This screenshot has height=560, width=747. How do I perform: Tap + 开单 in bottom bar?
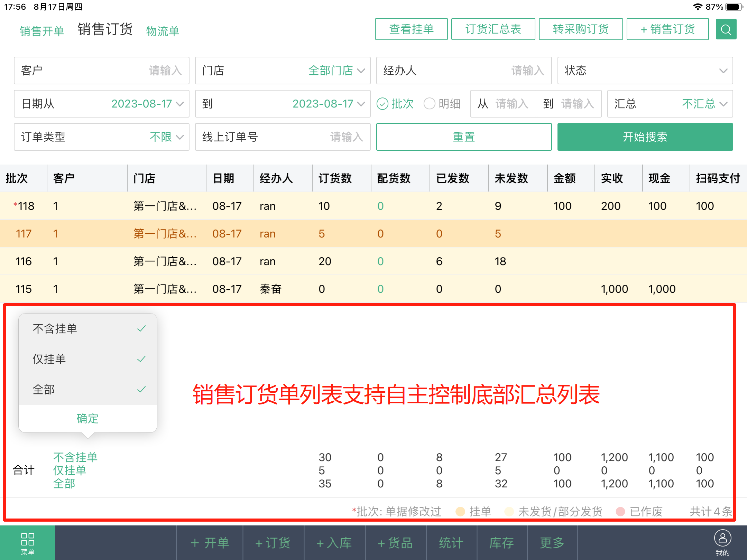(210, 543)
